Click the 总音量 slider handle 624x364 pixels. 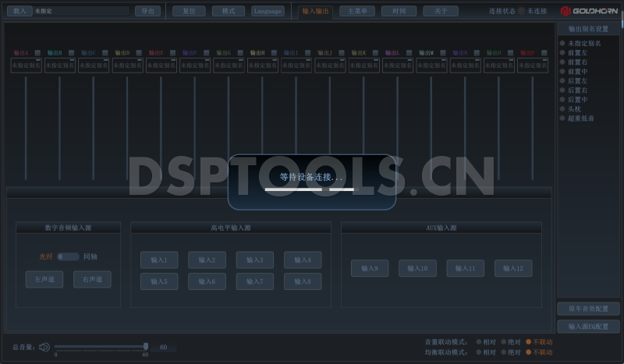(146, 347)
